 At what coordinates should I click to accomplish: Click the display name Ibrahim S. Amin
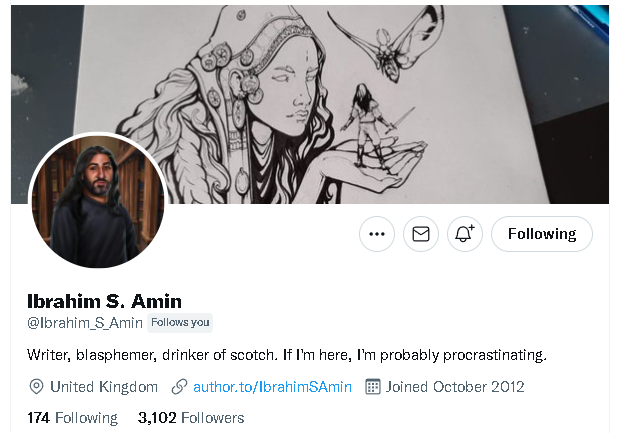click(x=104, y=300)
